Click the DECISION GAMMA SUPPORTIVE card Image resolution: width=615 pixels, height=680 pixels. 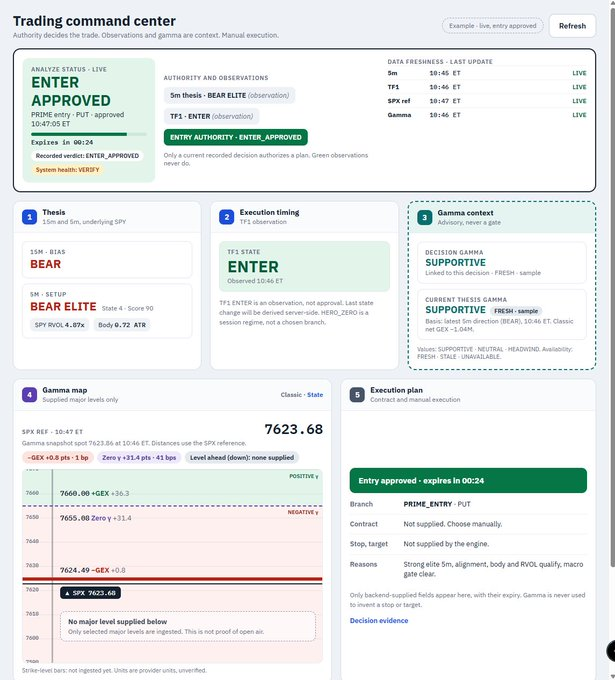502,263
